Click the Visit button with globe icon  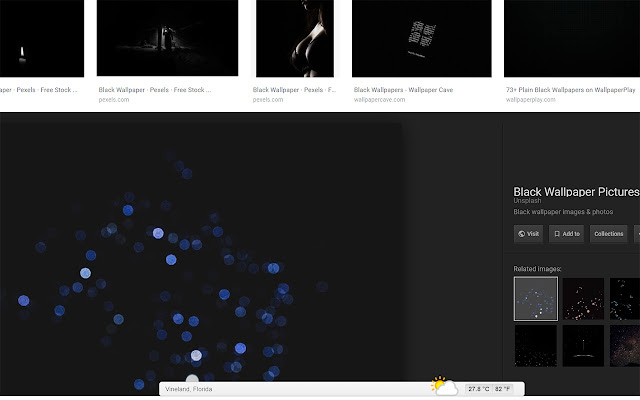click(528, 234)
